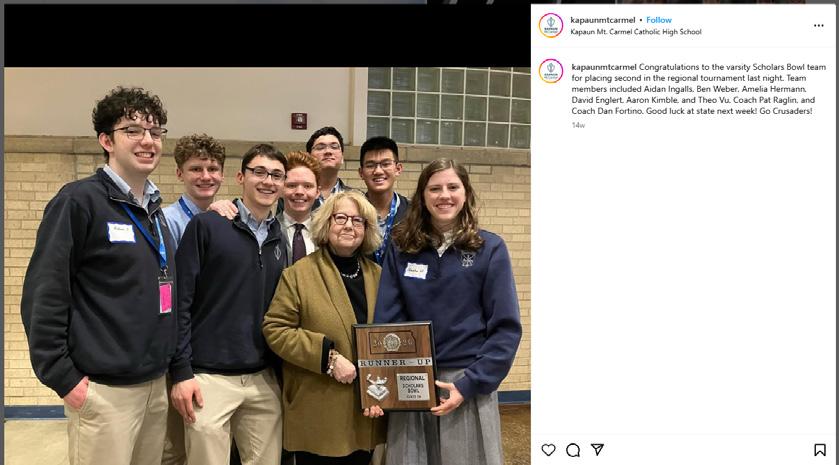Click the header profile avatar of kapaunmtcarmel
The image size is (839, 465).
(x=551, y=25)
